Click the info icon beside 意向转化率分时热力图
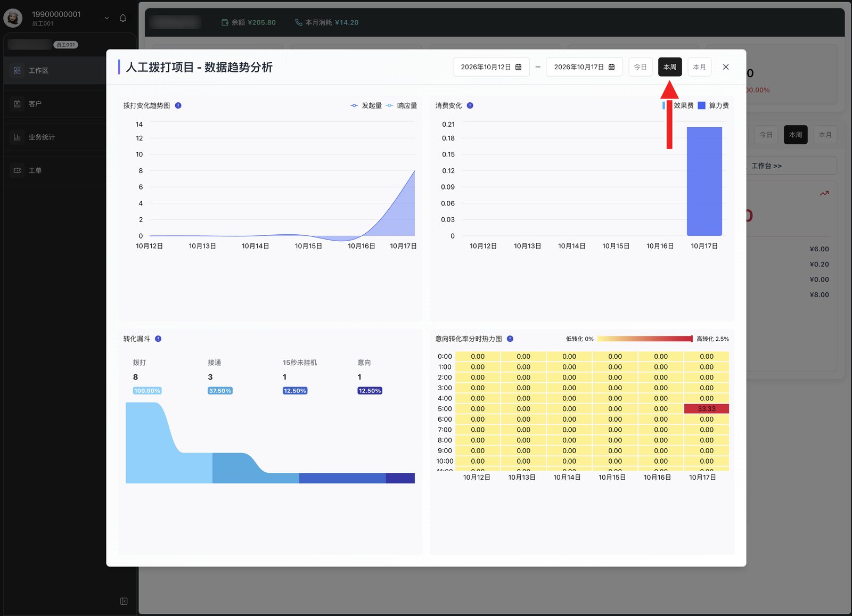This screenshot has height=616, width=852. tap(510, 339)
